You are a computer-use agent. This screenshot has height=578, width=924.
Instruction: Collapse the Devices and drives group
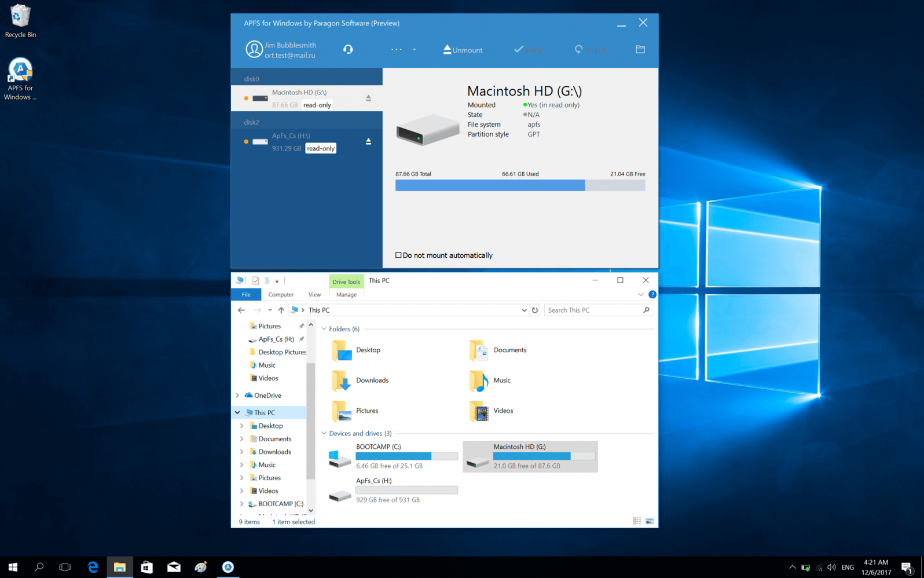tap(324, 433)
